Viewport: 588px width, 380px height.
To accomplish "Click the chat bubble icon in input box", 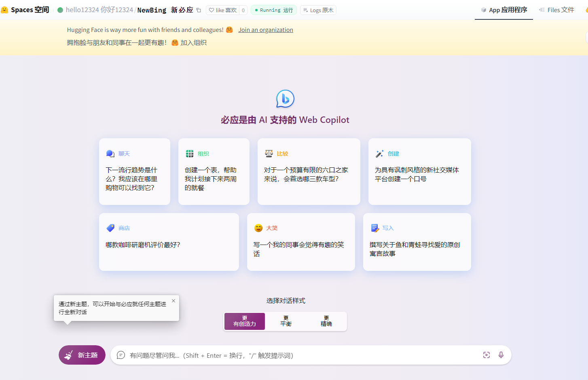I will 121,355.
